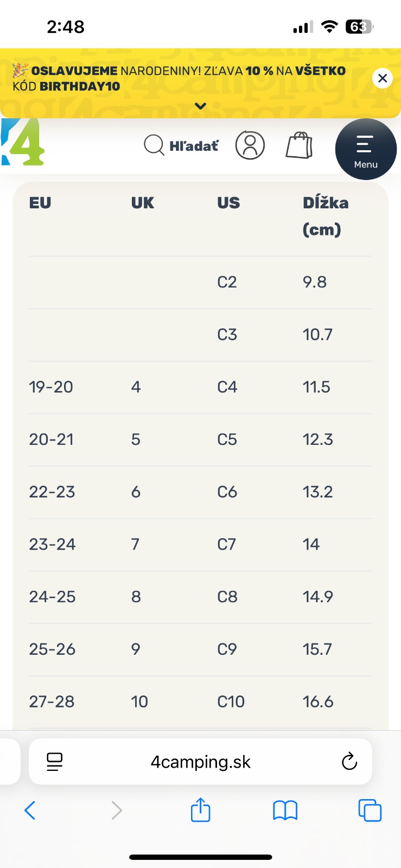The height and width of the screenshot is (868, 401).
Task: Open the search magnifier icon
Action: point(154,145)
